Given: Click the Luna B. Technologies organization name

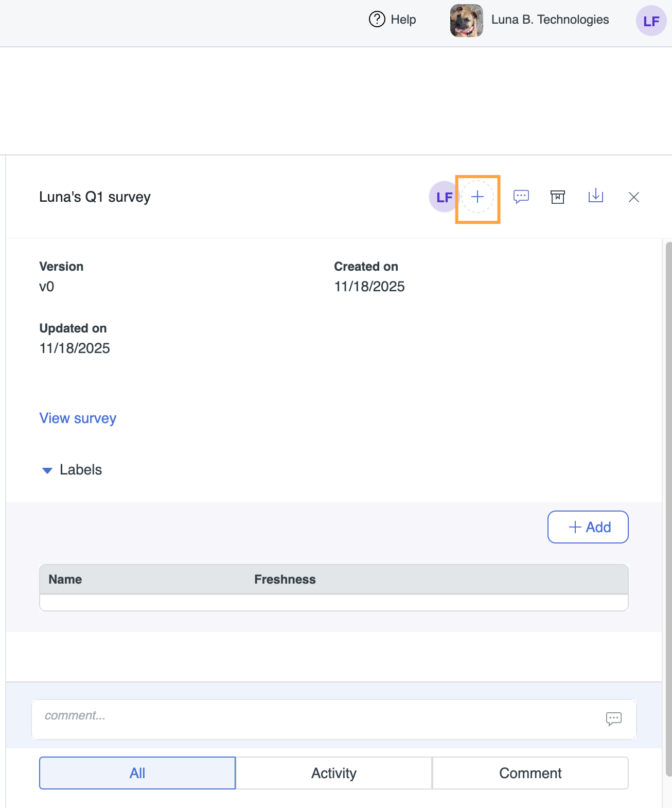Looking at the screenshot, I should click(x=550, y=20).
